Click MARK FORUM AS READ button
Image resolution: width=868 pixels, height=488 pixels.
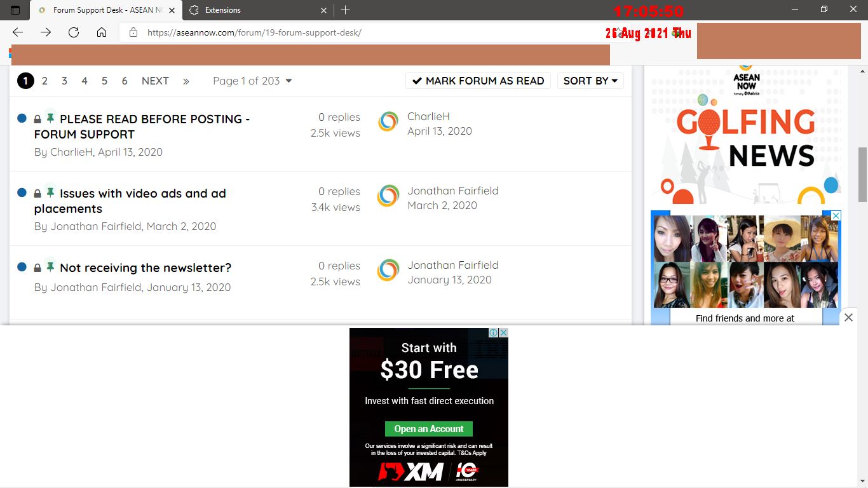[478, 81]
